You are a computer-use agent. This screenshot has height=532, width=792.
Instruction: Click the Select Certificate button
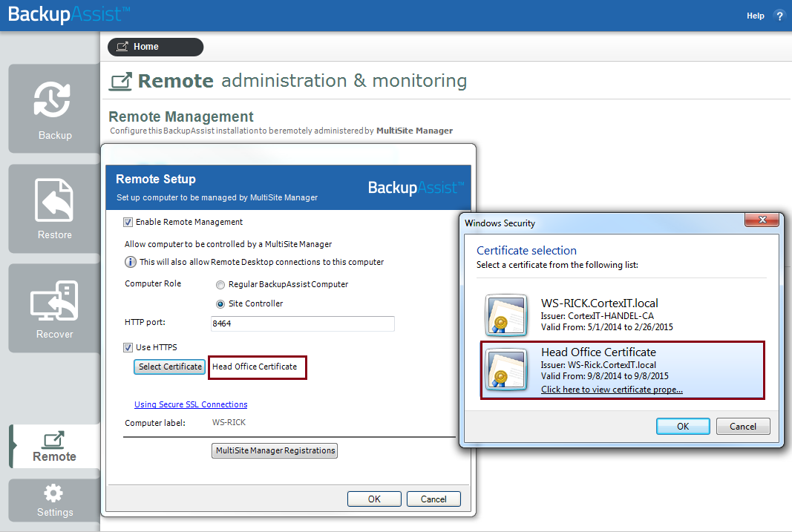tap(170, 367)
